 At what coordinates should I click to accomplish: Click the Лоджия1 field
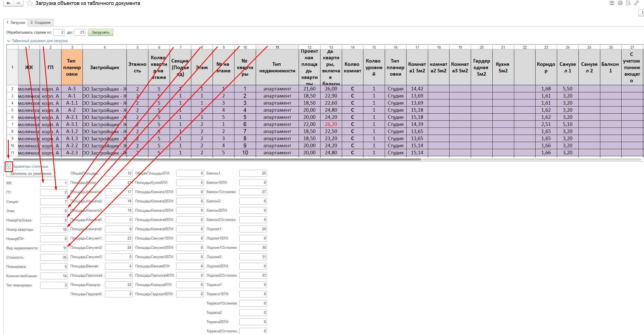[x=253, y=229]
